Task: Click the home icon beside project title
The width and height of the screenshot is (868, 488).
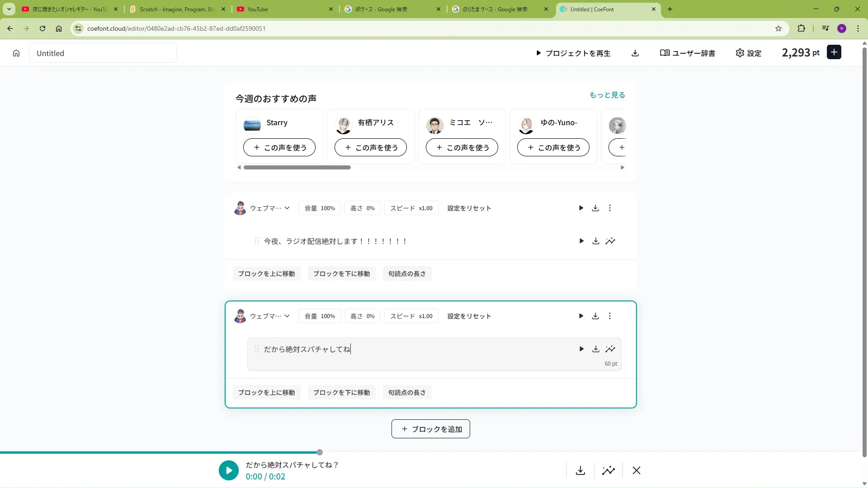Action: (16, 53)
